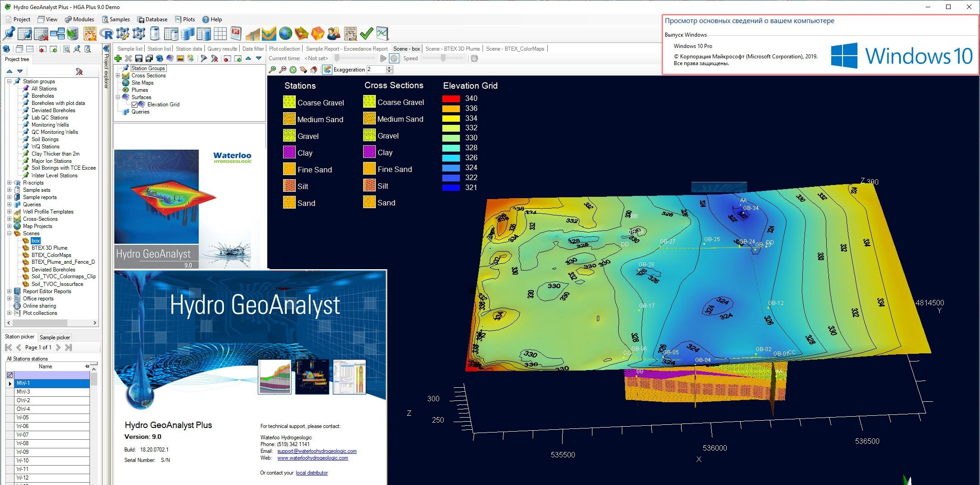Click move down blue arrow in scene toolbar
The image size is (980, 485).
pyautogui.click(x=259, y=58)
